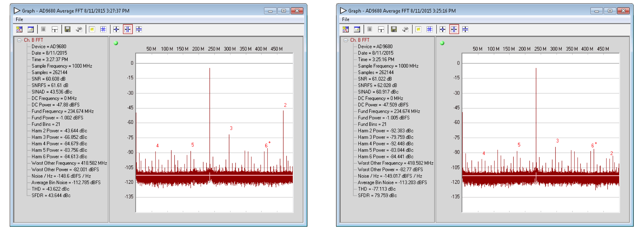The height and width of the screenshot is (231, 644).
Task: Click the save floppy icon in 3:27:37 window
Action: (68, 29)
